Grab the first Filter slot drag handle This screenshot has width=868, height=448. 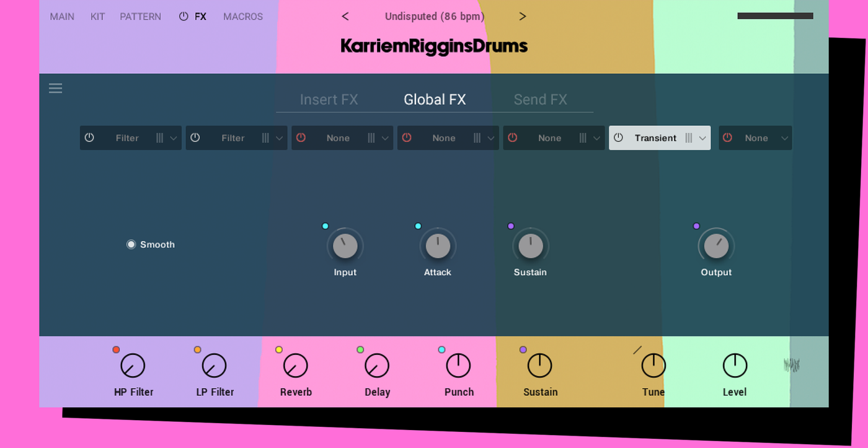(159, 138)
